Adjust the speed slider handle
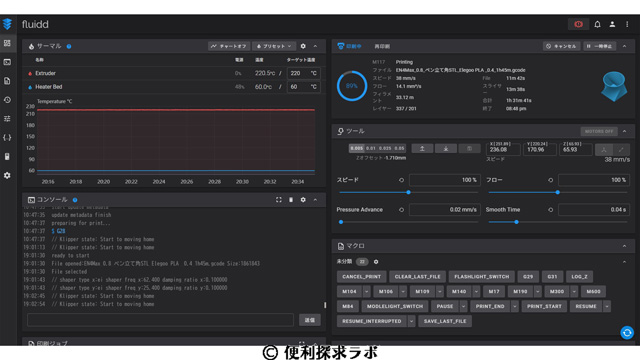The image size is (640, 360). [x=408, y=192]
